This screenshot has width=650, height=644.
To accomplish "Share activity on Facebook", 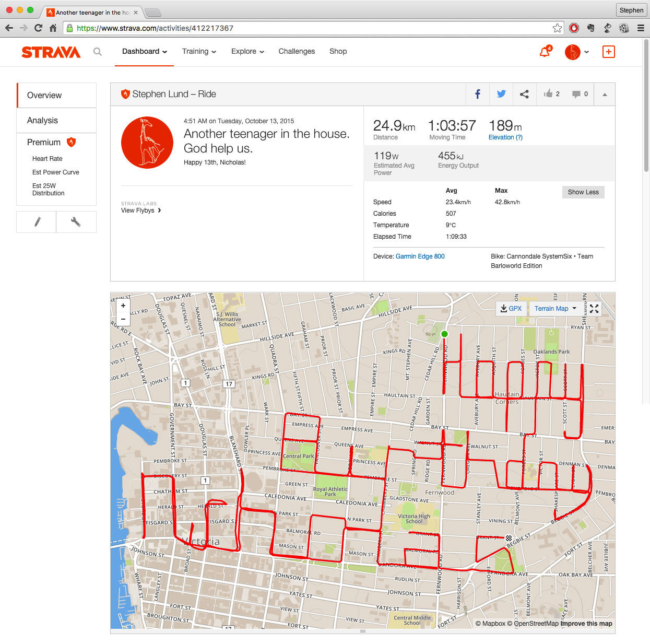I will pos(477,94).
